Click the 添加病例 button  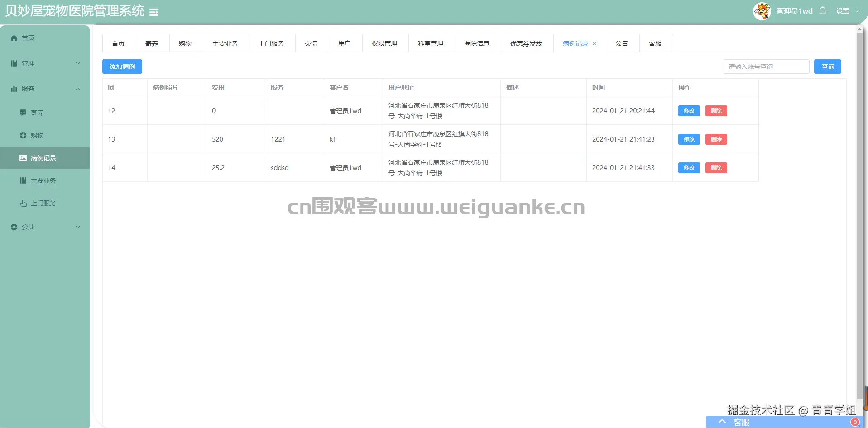122,66
